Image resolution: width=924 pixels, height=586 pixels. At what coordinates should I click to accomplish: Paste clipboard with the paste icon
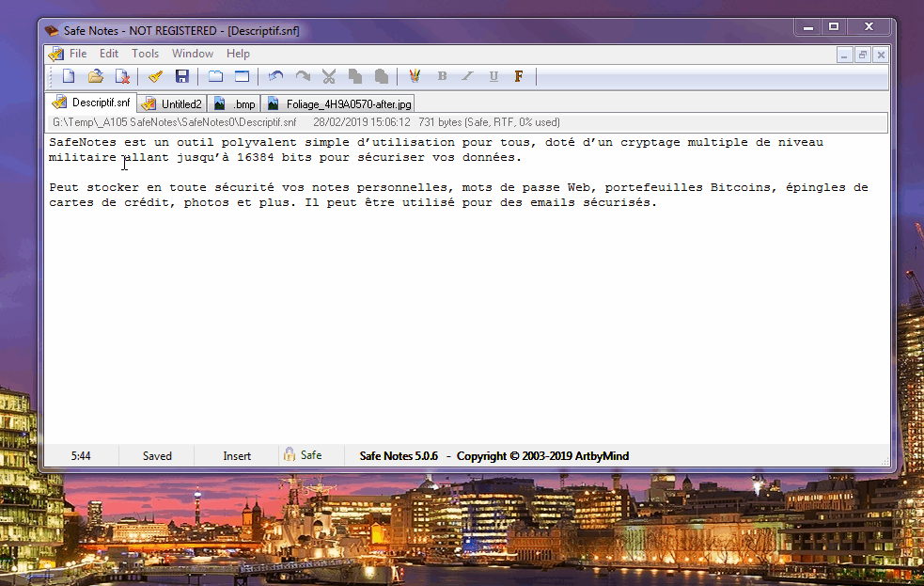coord(382,76)
